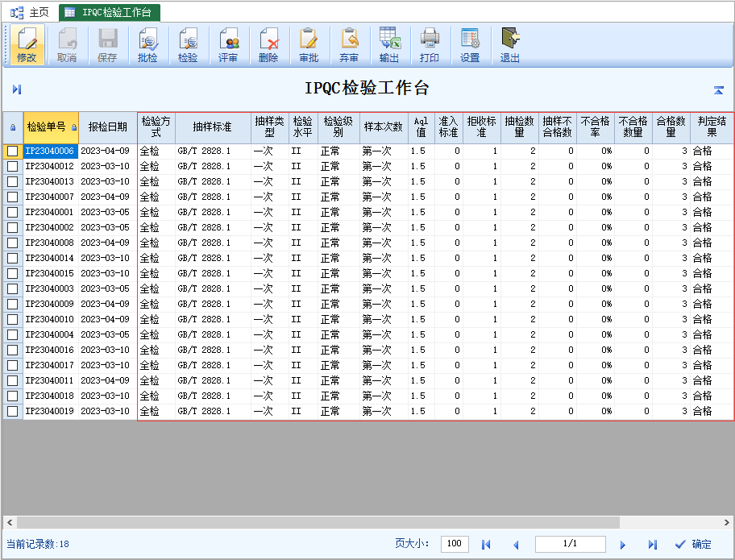Image resolution: width=735 pixels, height=560 pixels.
Task: Click the 合格数量 column header
Action: (x=671, y=127)
